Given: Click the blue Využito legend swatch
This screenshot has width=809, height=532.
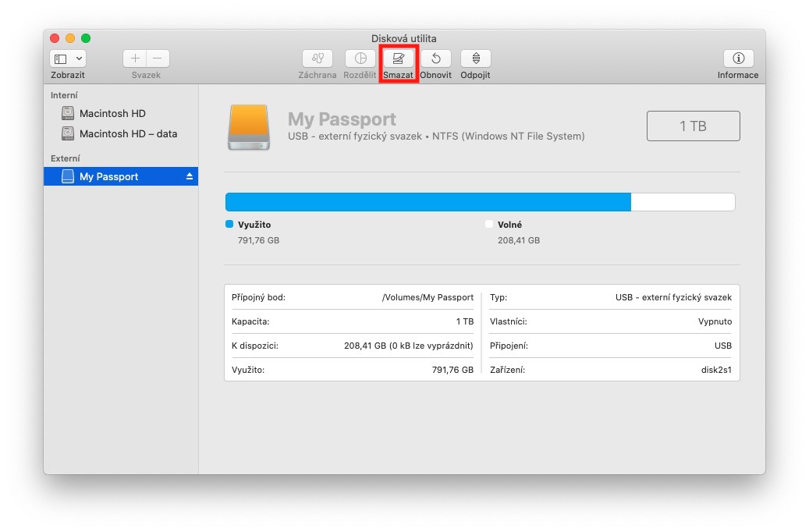Looking at the screenshot, I should [229, 224].
